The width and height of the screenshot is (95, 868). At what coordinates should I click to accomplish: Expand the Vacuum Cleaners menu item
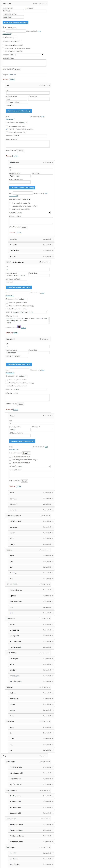pyautogui.click(x=53, y=590)
